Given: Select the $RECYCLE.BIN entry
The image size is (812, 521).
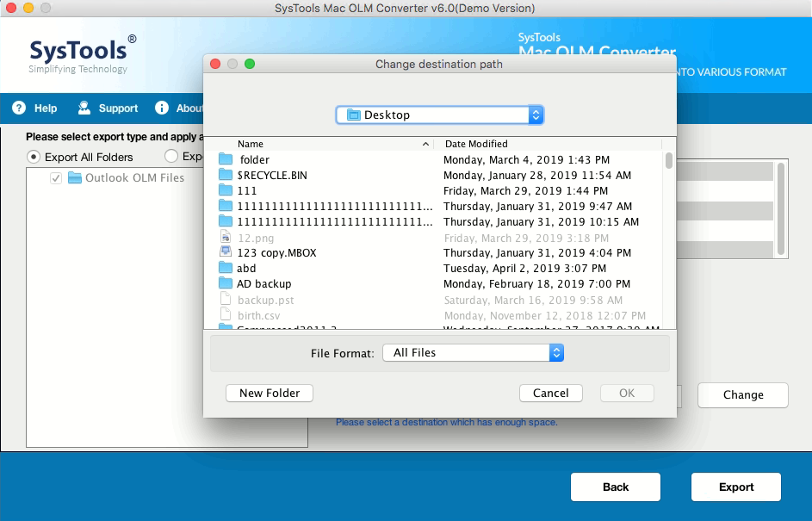Looking at the screenshot, I should tap(272, 175).
